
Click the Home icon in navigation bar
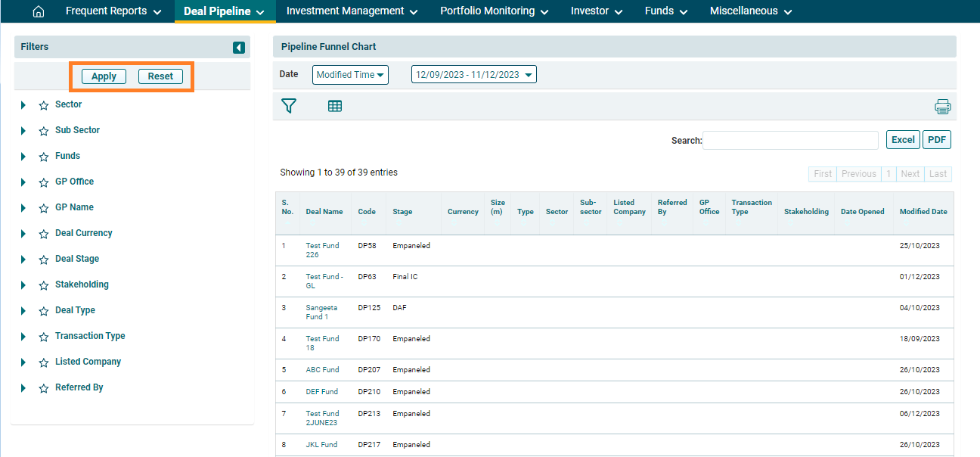pos(39,11)
